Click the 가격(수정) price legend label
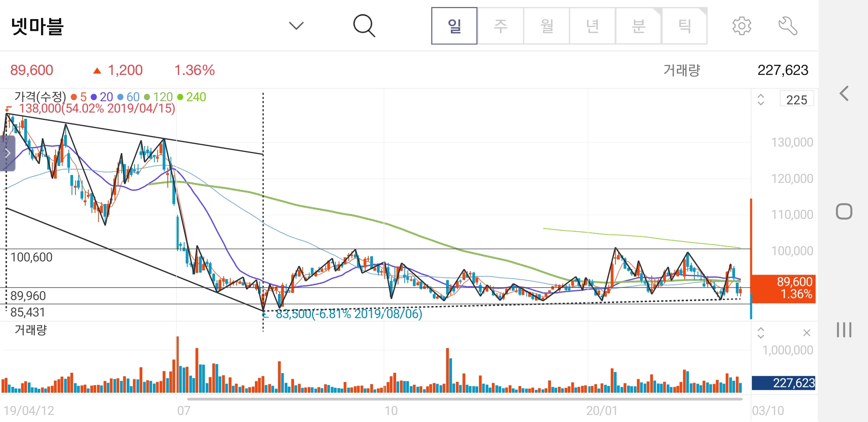Screen dimensions: 868x422 pos(40,97)
